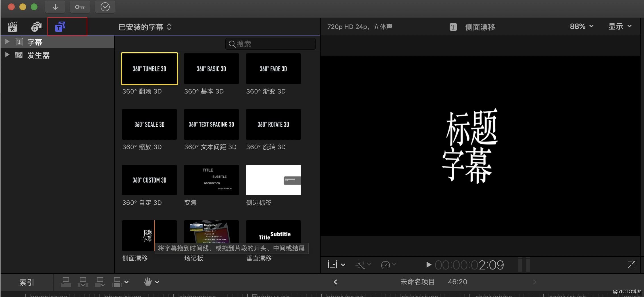Select the 侧边标签 title thumbnail
This screenshot has height=297, width=644.
[x=273, y=180]
